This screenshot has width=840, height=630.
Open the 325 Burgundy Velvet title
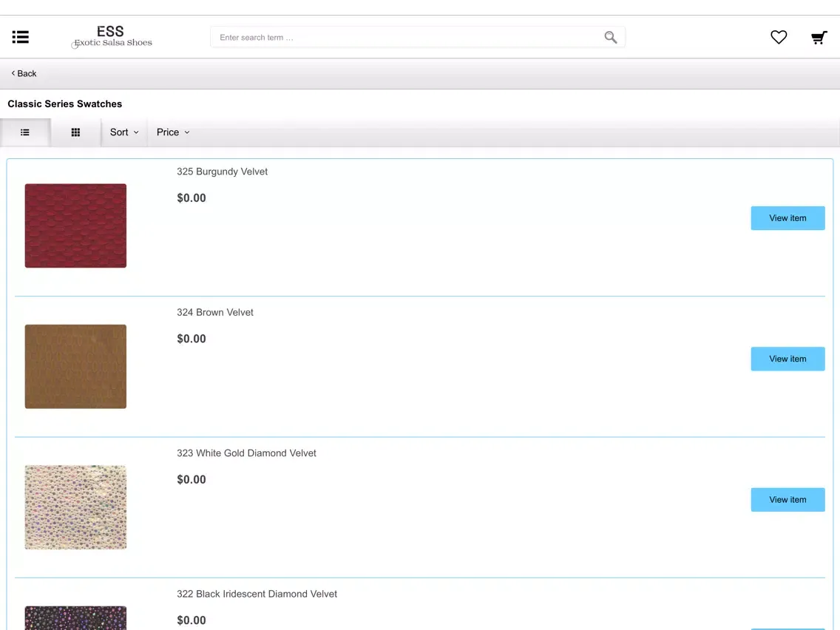click(223, 172)
